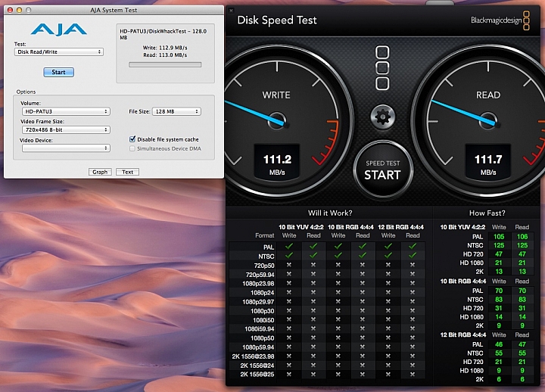
Task: Click the Speed Test START button
Action: (383, 170)
